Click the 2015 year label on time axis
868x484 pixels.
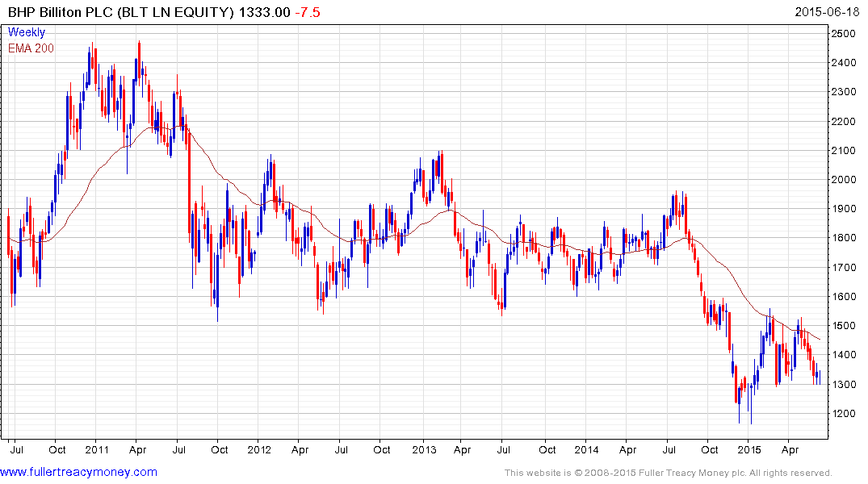click(x=749, y=449)
